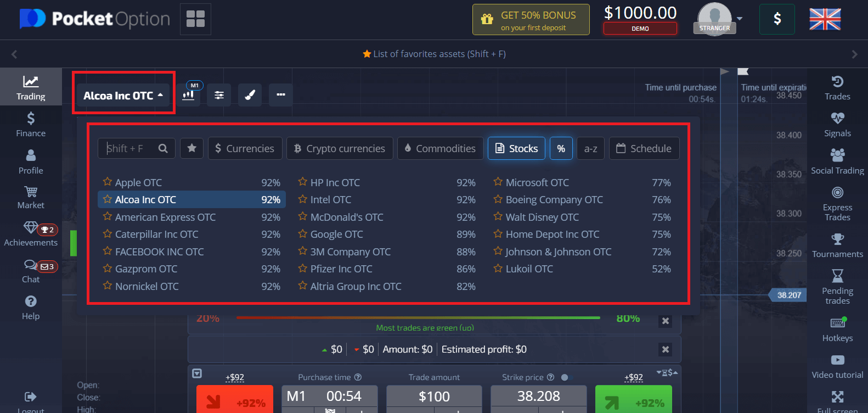This screenshot has width=868, height=413.
Task: Click the grid layout icon by the logo
Action: click(195, 19)
